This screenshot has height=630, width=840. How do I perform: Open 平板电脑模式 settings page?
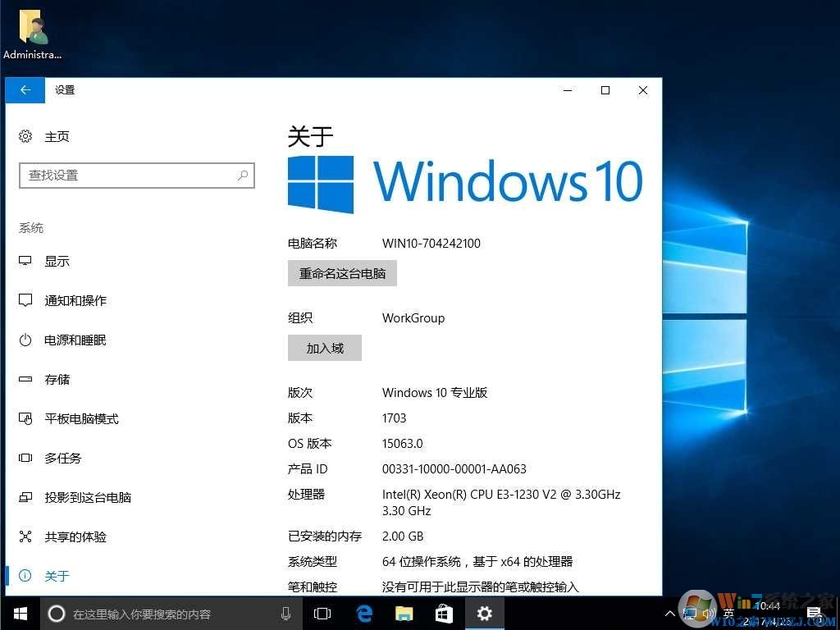(x=81, y=419)
